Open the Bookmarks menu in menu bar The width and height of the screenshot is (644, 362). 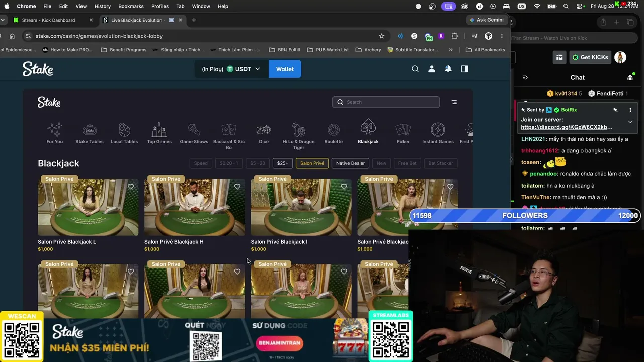[x=131, y=6]
